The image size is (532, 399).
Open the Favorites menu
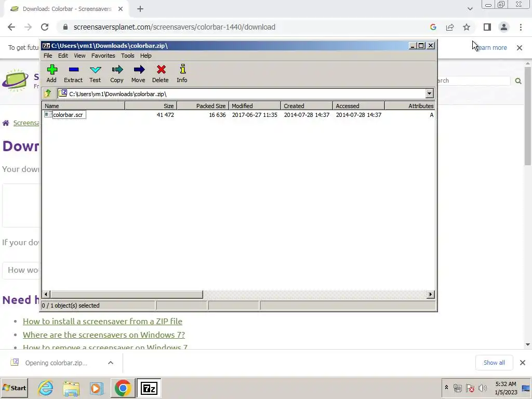(x=103, y=56)
